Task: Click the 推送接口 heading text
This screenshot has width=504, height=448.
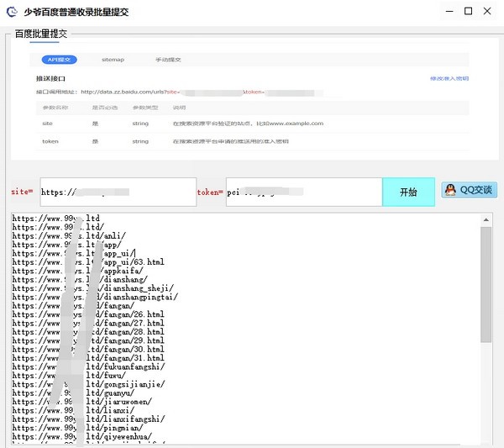Action: point(50,78)
